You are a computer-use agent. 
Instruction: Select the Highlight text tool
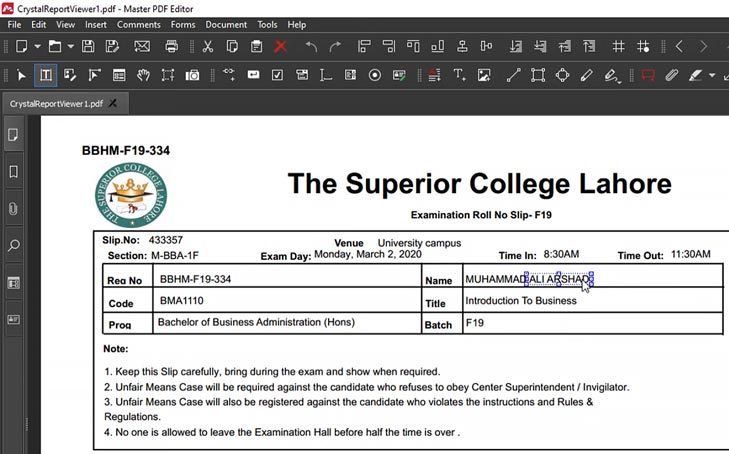tap(696, 75)
